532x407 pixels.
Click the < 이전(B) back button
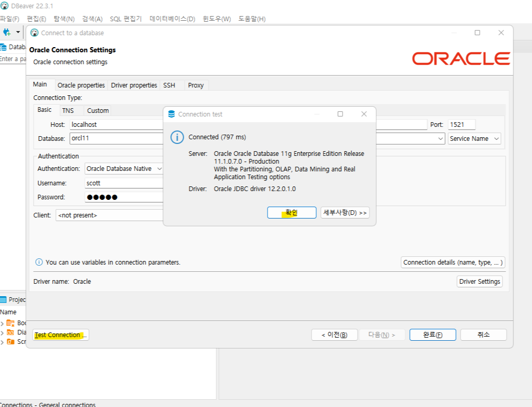point(334,335)
